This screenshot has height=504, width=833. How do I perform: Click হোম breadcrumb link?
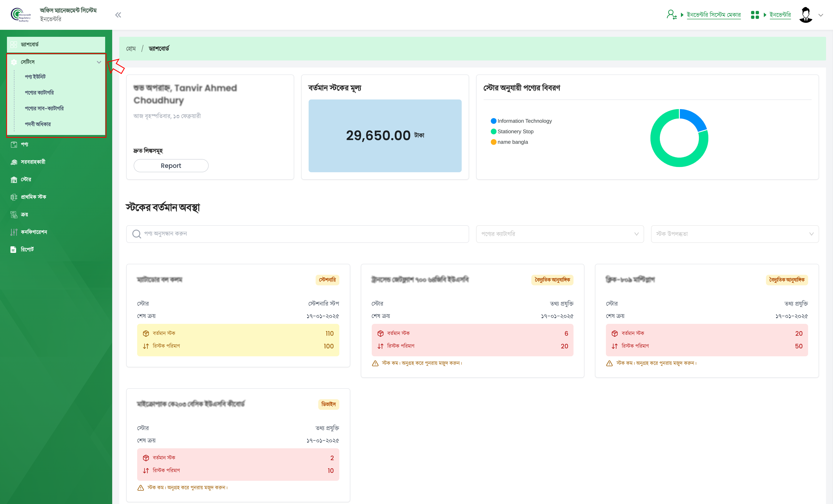click(x=131, y=49)
